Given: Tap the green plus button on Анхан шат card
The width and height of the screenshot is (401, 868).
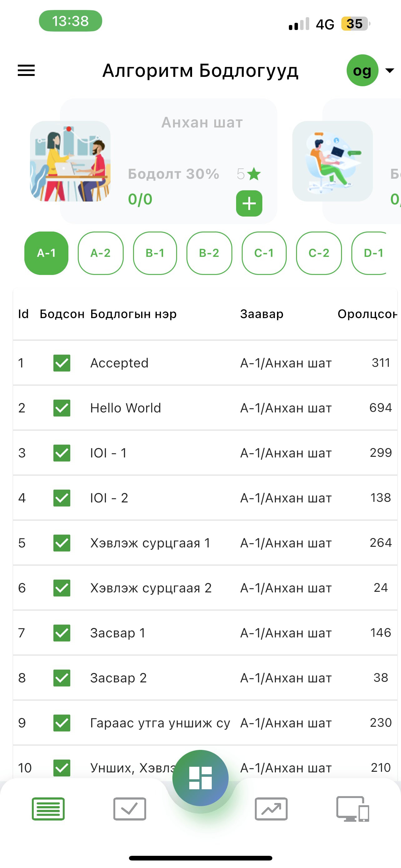Looking at the screenshot, I should point(249,203).
